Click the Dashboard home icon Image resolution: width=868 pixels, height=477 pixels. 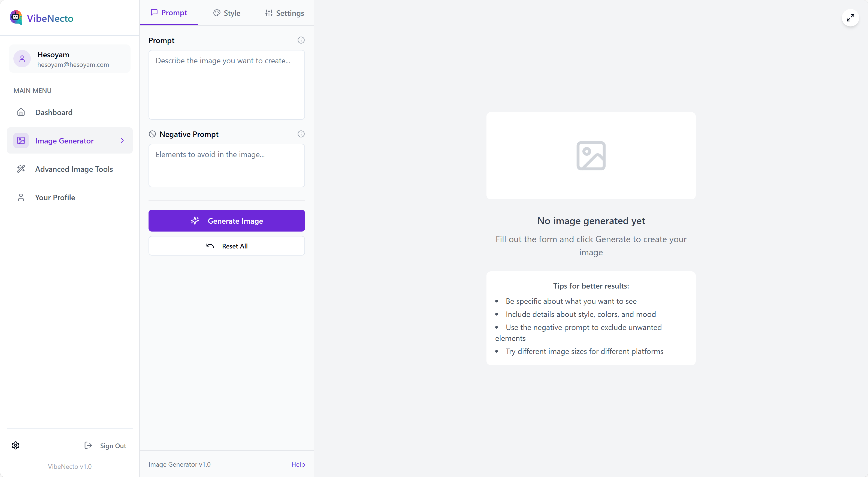tap(21, 112)
